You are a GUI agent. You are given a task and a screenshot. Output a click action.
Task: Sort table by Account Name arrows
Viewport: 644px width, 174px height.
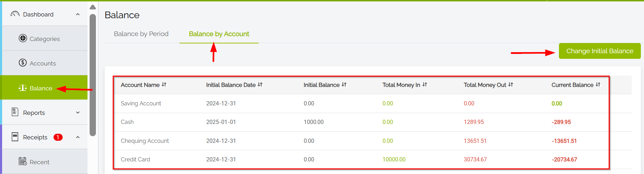(x=164, y=85)
